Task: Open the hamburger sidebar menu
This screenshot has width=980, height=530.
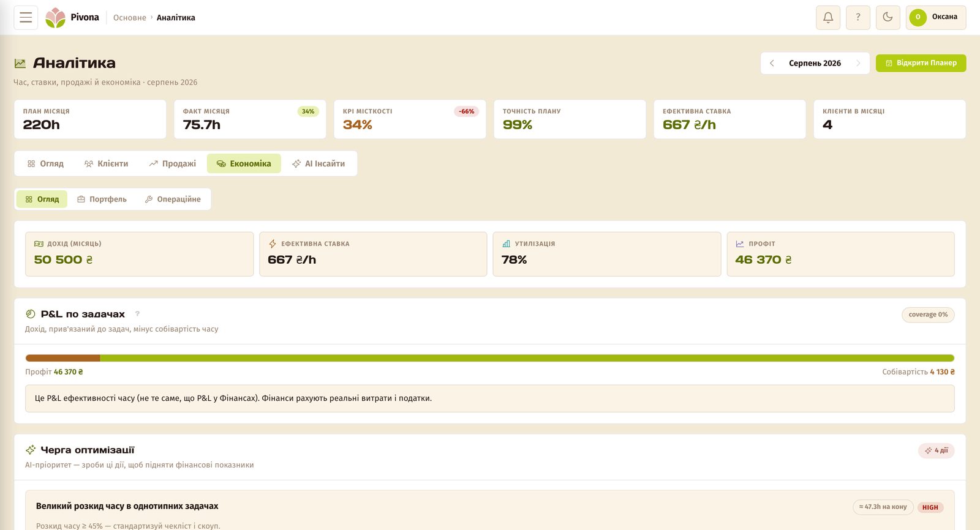Action: 26,18
